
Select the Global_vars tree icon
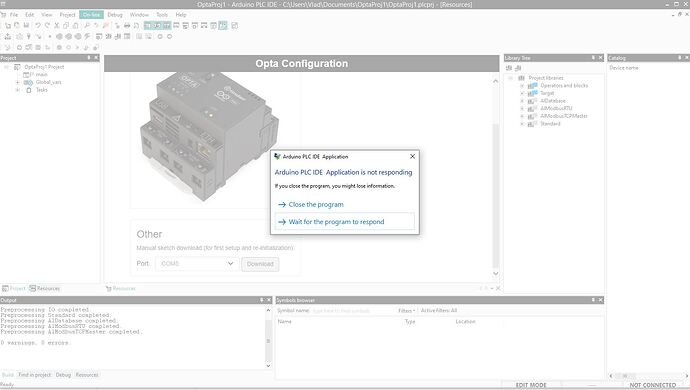(x=28, y=82)
